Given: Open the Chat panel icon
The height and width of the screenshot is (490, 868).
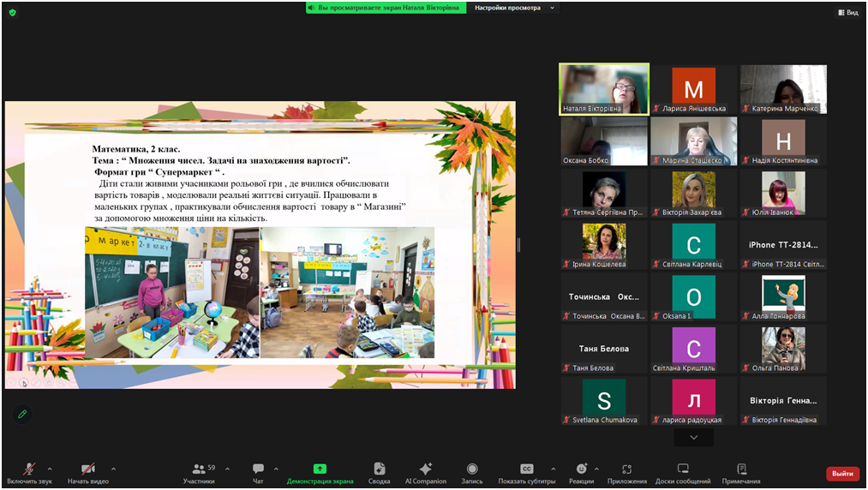Looking at the screenshot, I should pyautogui.click(x=258, y=469).
